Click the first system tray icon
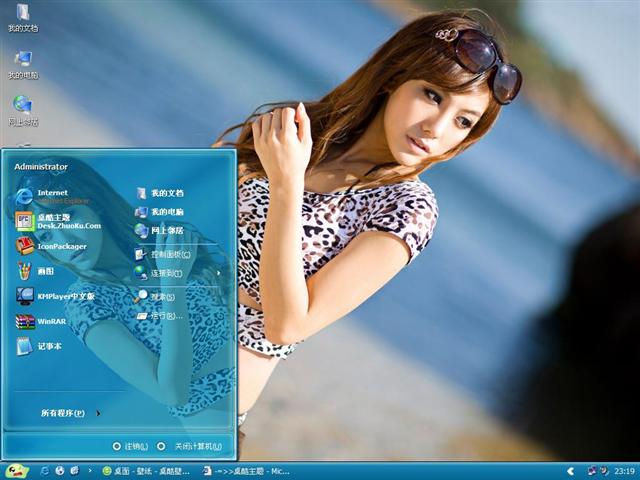Viewport: 640px width, 480px height. 592,471
